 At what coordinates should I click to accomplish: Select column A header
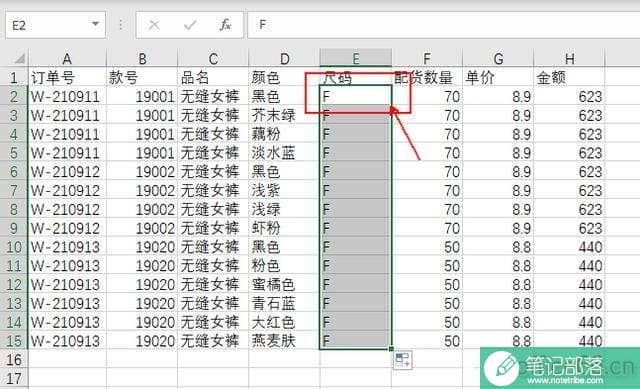67,58
